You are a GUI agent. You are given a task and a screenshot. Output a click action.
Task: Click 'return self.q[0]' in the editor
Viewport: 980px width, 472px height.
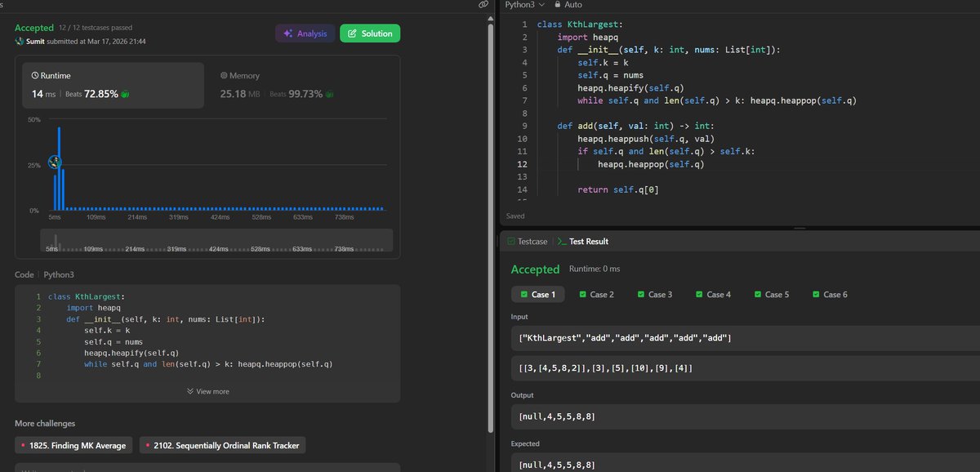coord(618,189)
